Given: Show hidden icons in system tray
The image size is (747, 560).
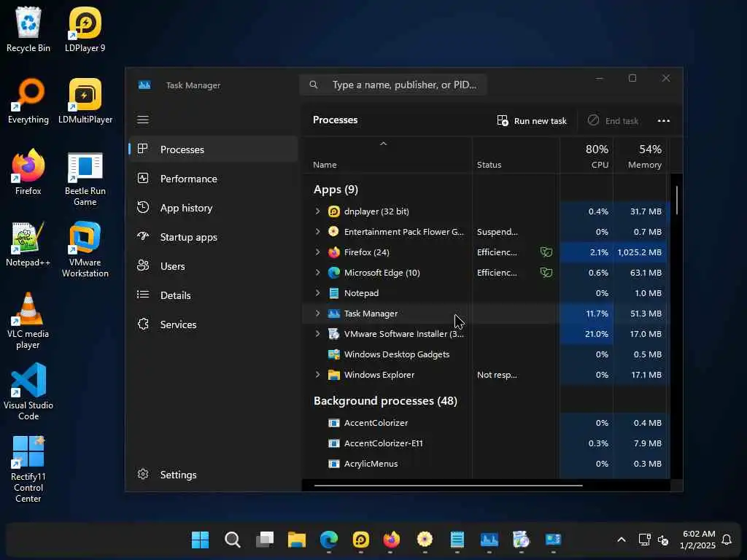Looking at the screenshot, I should [x=622, y=540].
